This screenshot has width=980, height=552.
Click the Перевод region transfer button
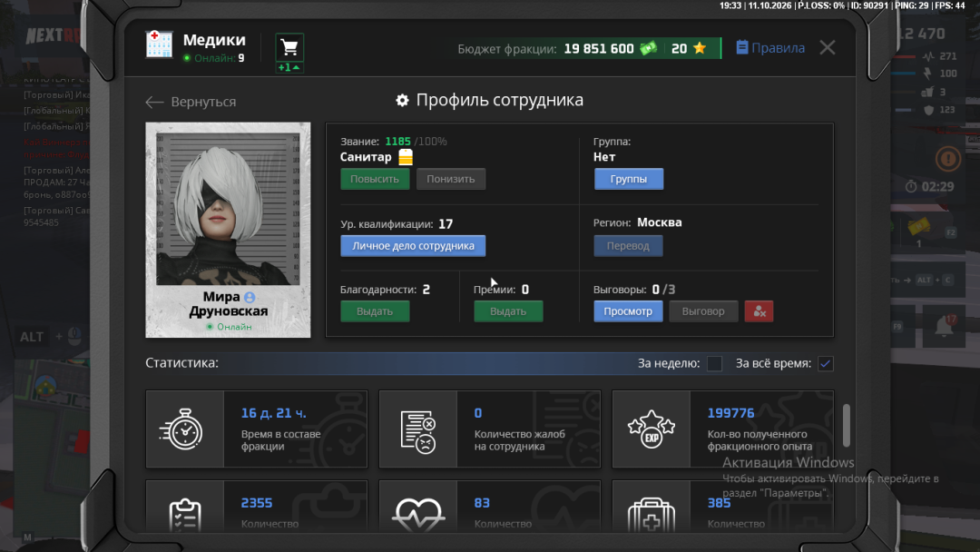(x=628, y=246)
